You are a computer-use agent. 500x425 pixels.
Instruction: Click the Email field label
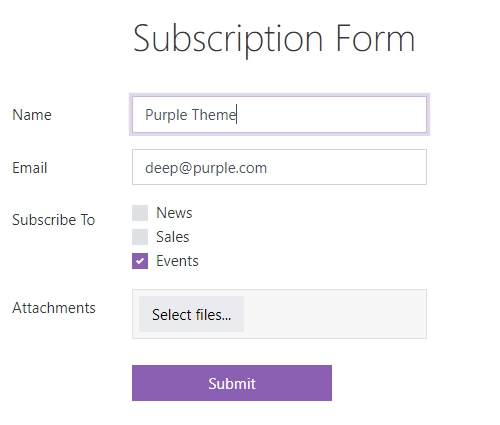(30, 168)
